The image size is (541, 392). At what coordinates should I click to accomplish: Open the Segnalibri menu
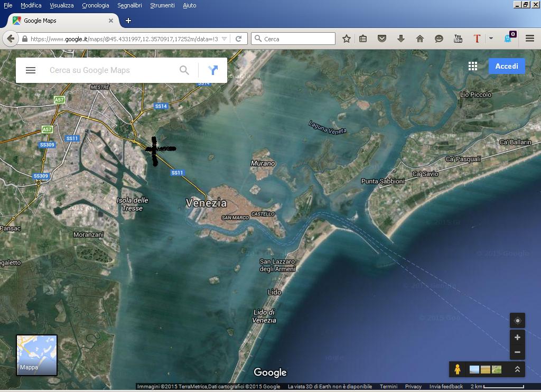click(x=129, y=5)
